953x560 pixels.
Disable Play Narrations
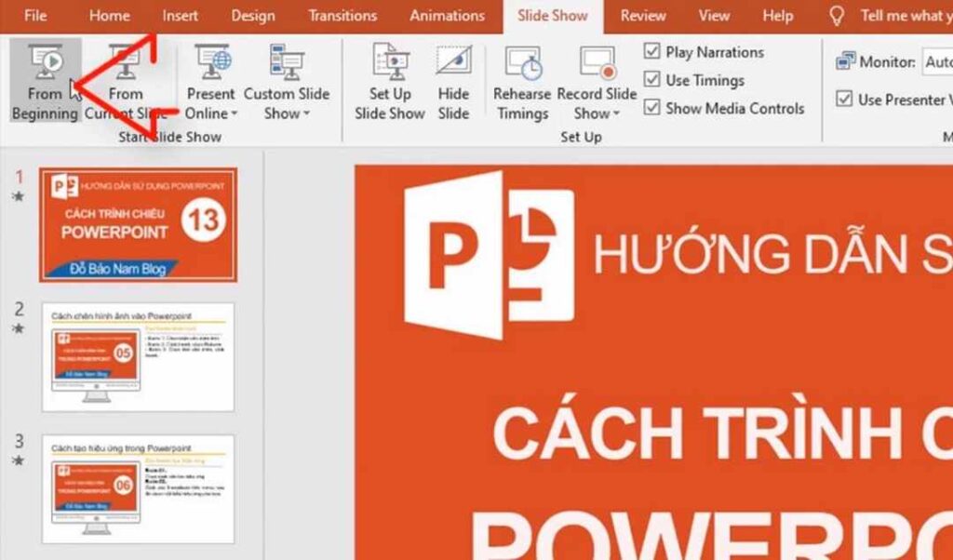[x=651, y=51]
